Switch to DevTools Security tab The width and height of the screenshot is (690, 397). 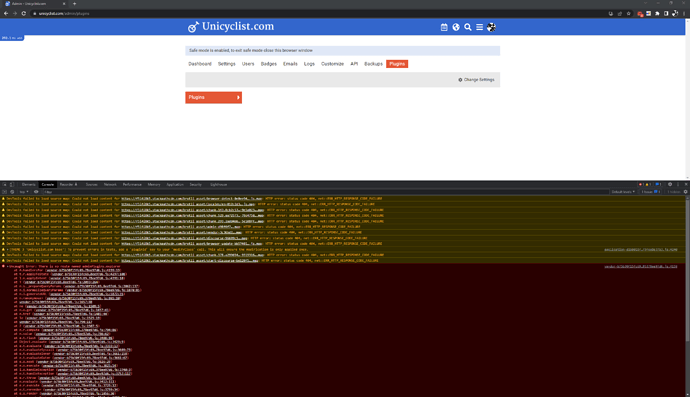click(195, 185)
